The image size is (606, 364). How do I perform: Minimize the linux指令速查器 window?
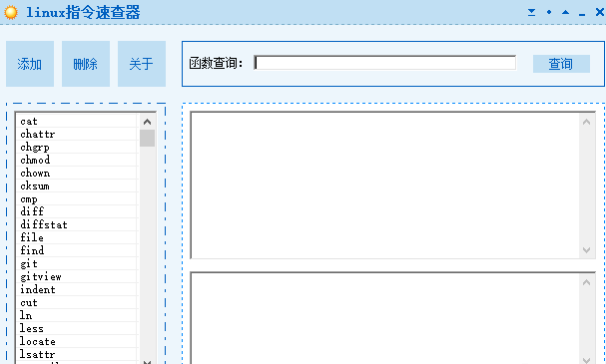coord(582,14)
